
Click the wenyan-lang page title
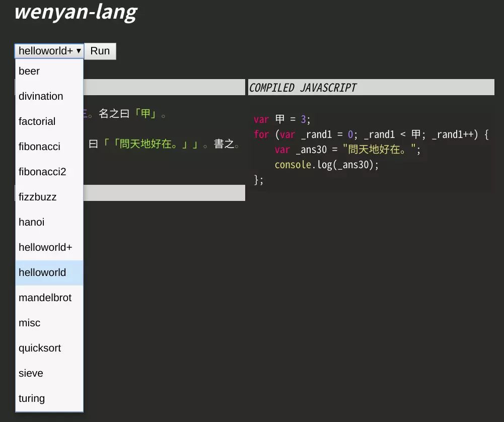click(76, 12)
